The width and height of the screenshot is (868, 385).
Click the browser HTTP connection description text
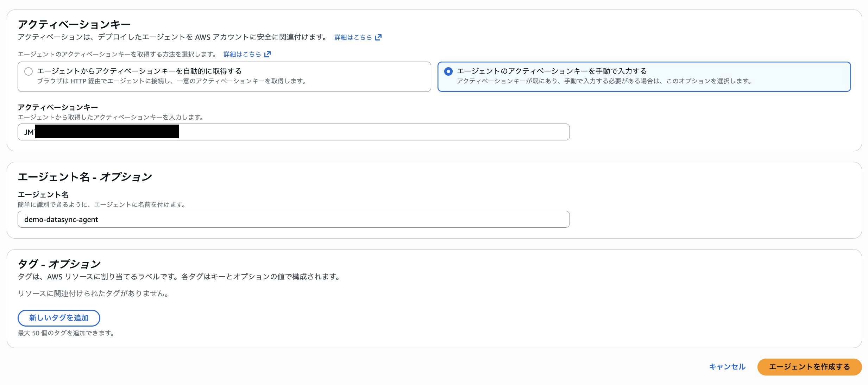point(172,81)
